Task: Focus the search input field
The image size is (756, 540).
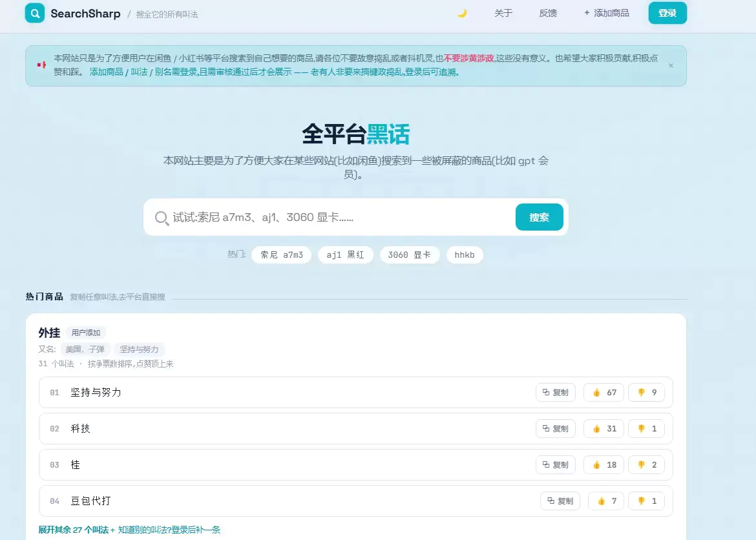Action: coord(341,218)
